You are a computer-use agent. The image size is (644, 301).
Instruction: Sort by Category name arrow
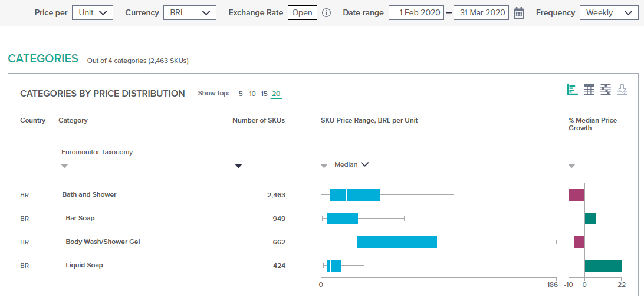click(64, 166)
